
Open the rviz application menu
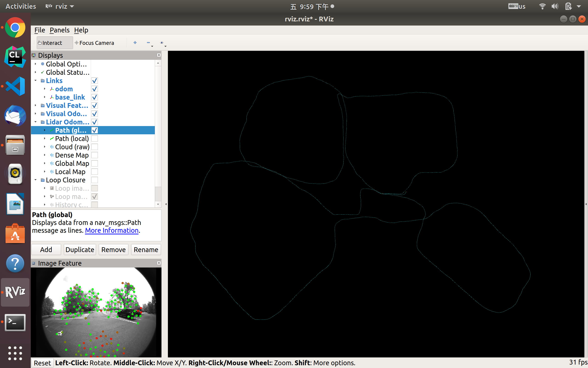coord(60,6)
